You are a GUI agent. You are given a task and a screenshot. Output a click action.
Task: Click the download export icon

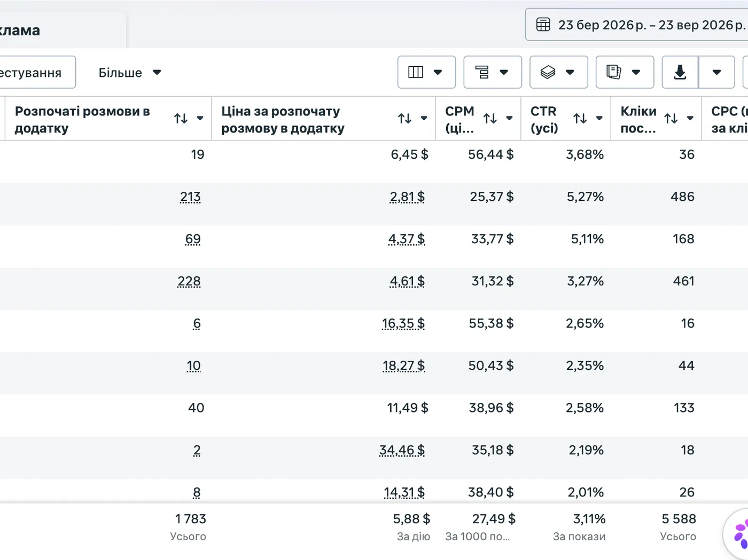(680, 72)
